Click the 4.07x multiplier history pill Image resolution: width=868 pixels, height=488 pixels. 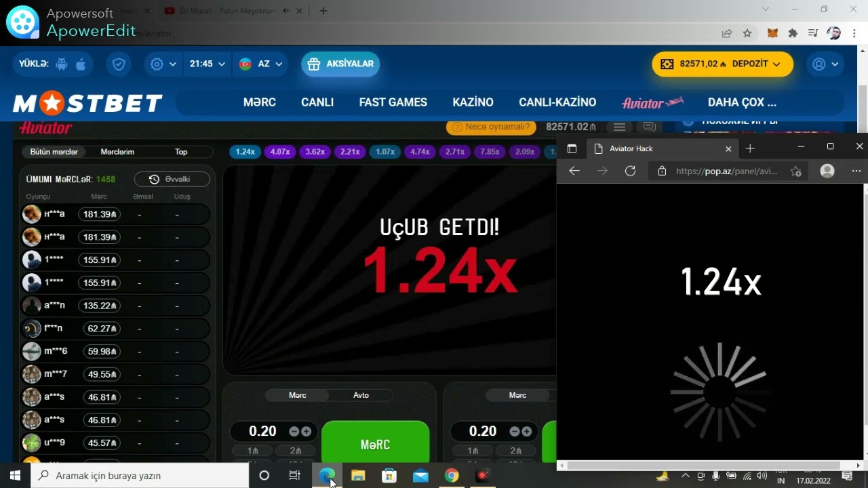[280, 152]
